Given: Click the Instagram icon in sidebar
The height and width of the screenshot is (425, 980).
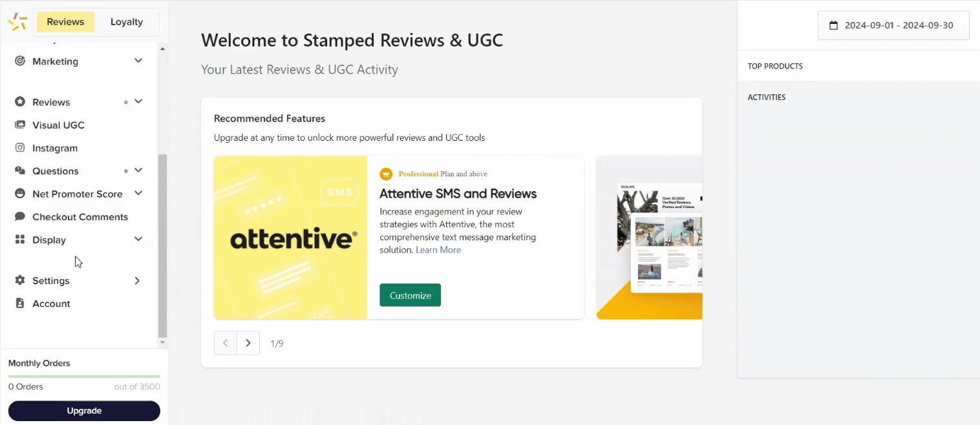Looking at the screenshot, I should (20, 148).
